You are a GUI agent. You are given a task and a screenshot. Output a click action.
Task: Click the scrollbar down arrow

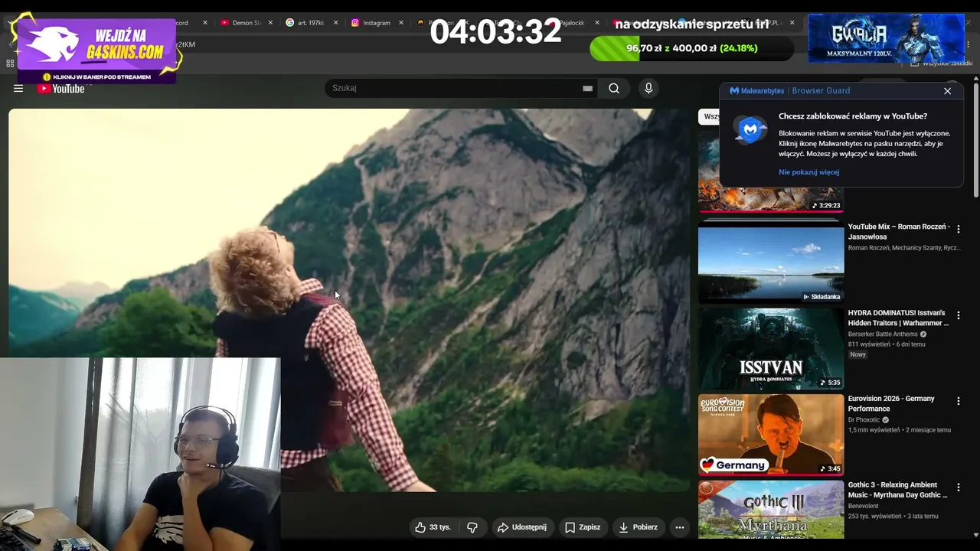coord(975,535)
